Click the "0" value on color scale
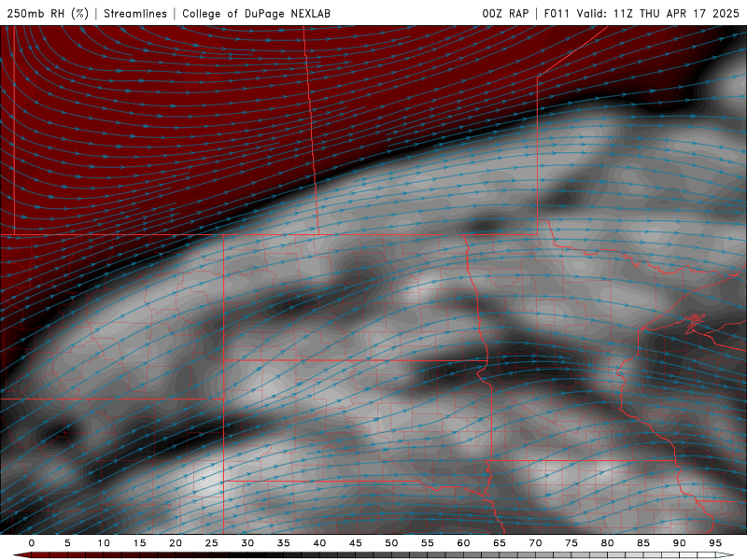Screen dimensions: 747x560 tap(32, 543)
